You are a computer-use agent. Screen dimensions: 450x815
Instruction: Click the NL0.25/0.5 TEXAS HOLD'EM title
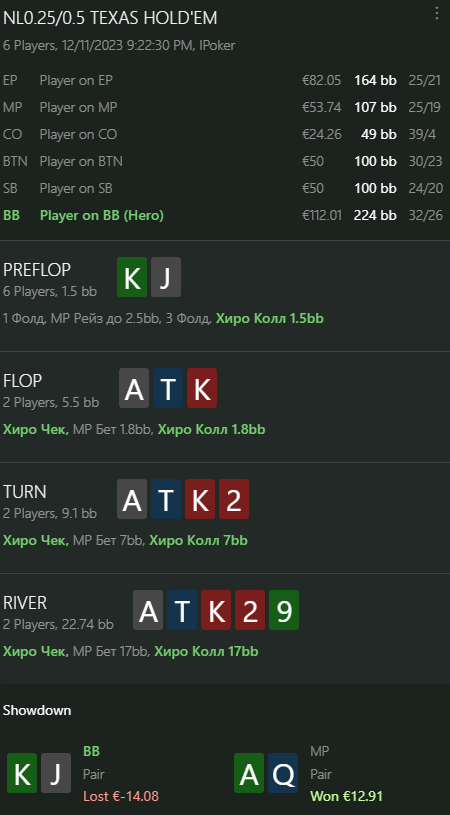tap(110, 18)
